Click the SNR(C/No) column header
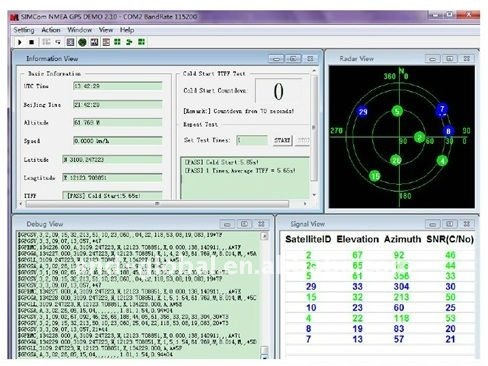This screenshot has width=488, height=366. (450, 239)
